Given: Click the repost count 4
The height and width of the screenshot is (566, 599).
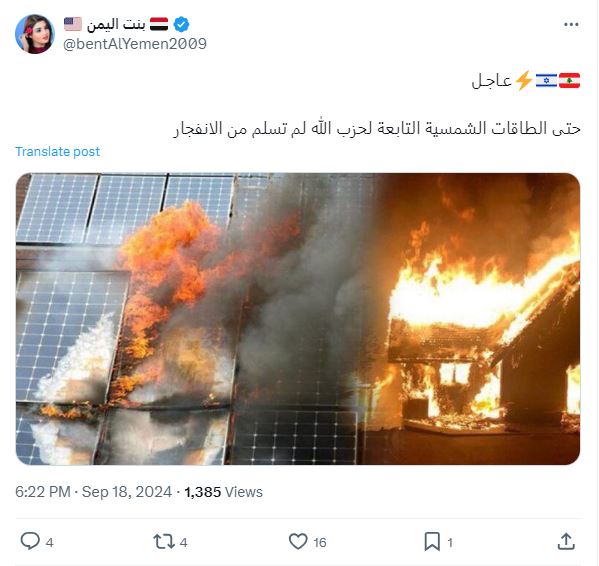Looking at the screenshot, I should [183, 542].
